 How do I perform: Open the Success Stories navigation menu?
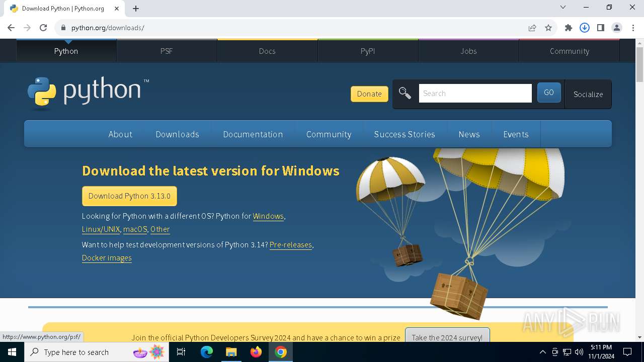pos(405,134)
